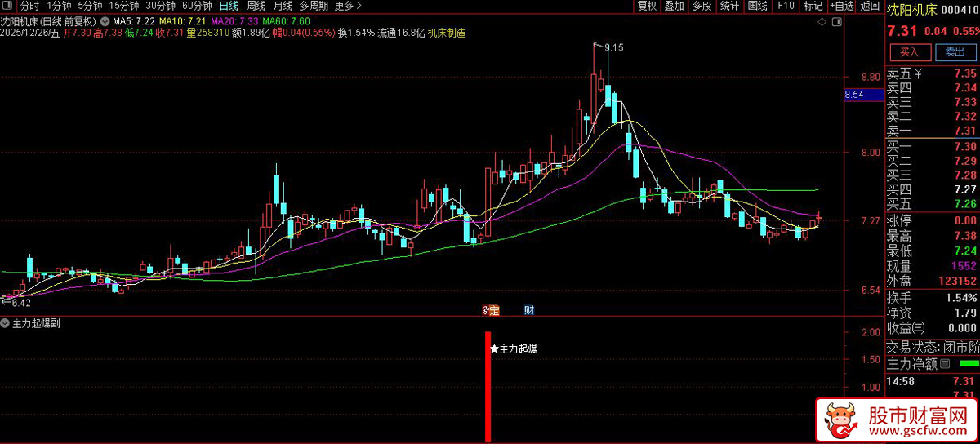The width and height of the screenshot is (980, 444).
Task: Click the panel layout icon at top-left
Action: (x=8, y=6)
